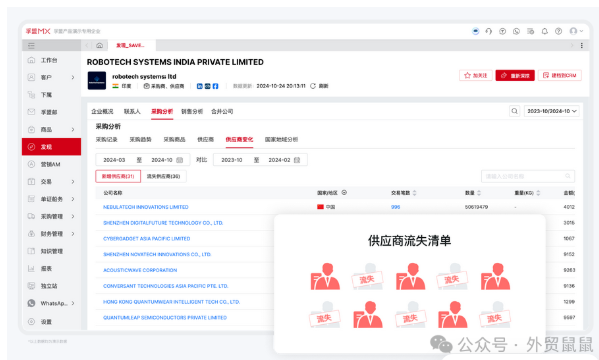Select the lost suppliers (36) toggle
This screenshot has width=599, height=360.
(164, 176)
